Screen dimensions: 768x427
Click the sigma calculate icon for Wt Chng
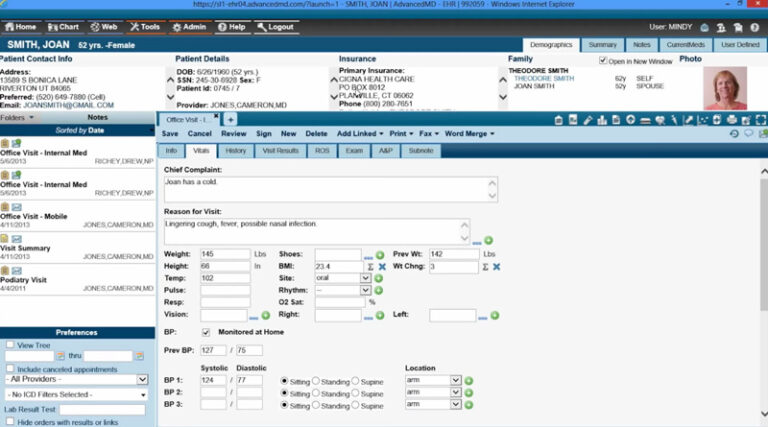tap(485, 267)
